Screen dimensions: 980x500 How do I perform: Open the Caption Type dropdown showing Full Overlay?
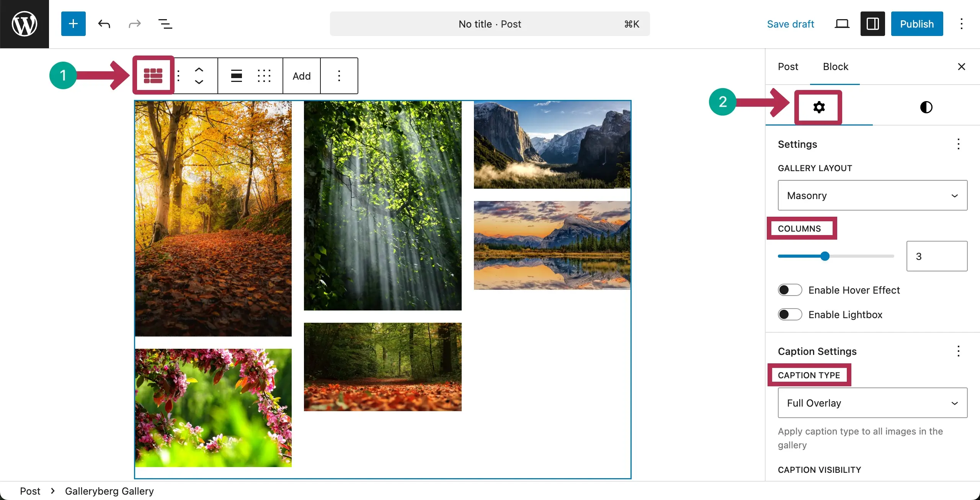(872, 403)
